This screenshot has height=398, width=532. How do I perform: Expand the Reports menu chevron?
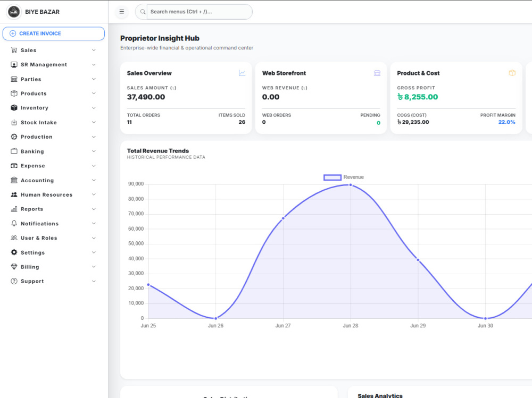click(94, 209)
